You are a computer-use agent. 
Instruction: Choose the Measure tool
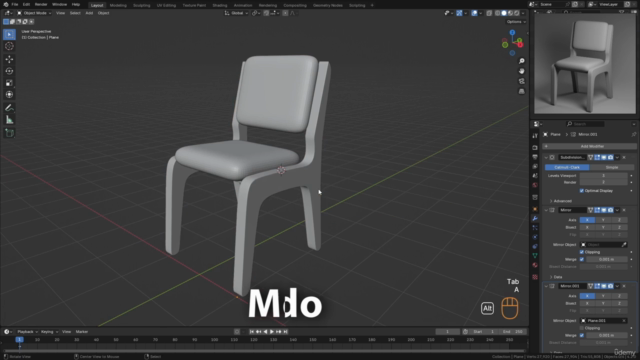[x=9, y=120]
